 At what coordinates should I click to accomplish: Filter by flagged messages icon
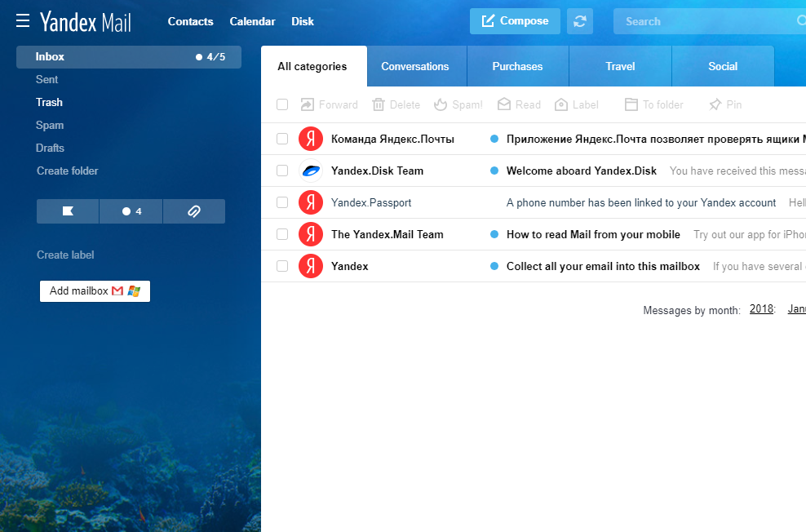tap(68, 211)
